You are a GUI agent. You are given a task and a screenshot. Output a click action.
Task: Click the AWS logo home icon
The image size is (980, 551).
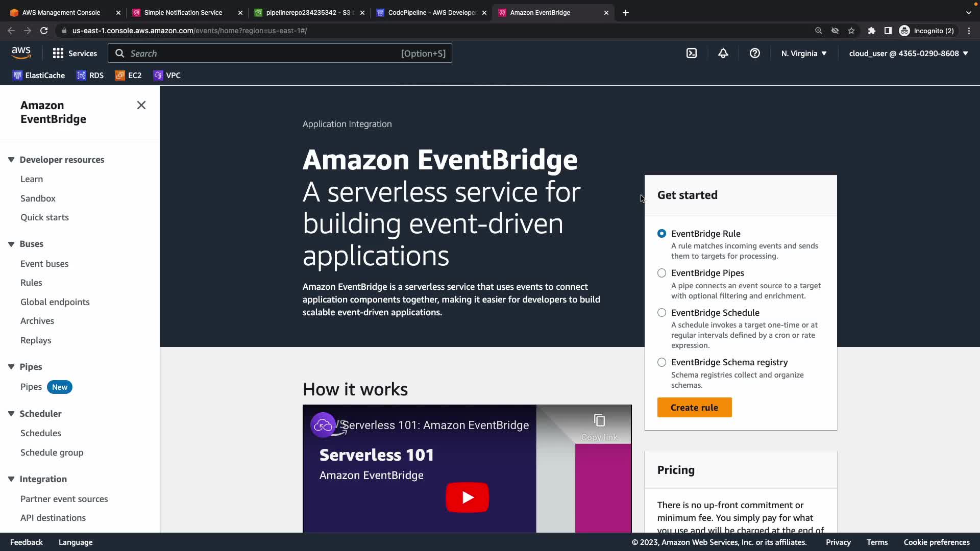pos(21,53)
